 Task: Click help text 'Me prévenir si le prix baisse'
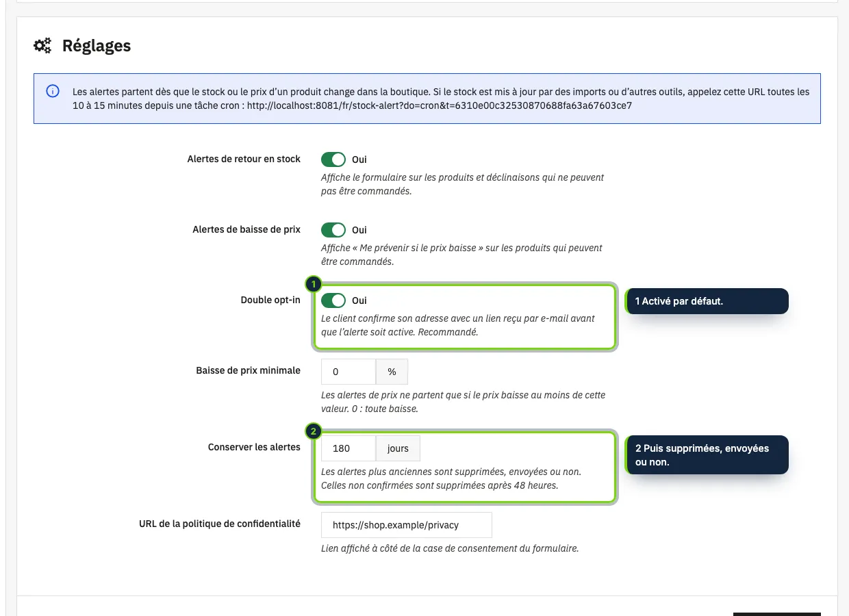point(461,255)
